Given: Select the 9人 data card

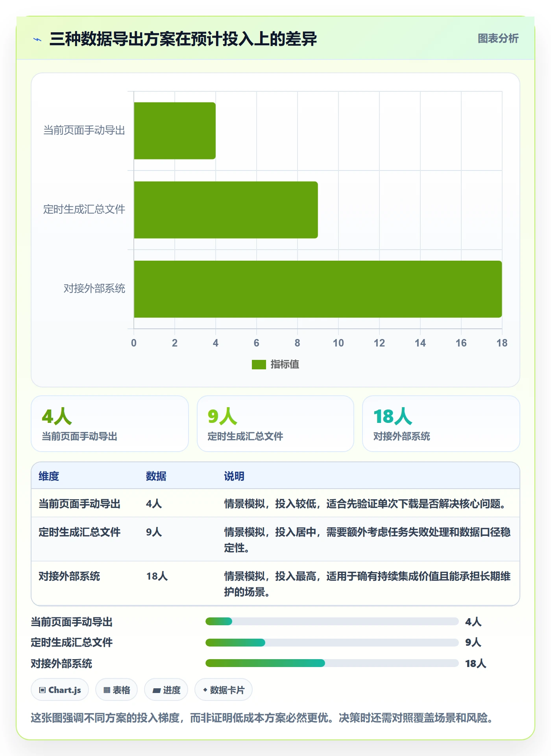Looking at the screenshot, I should [x=275, y=424].
